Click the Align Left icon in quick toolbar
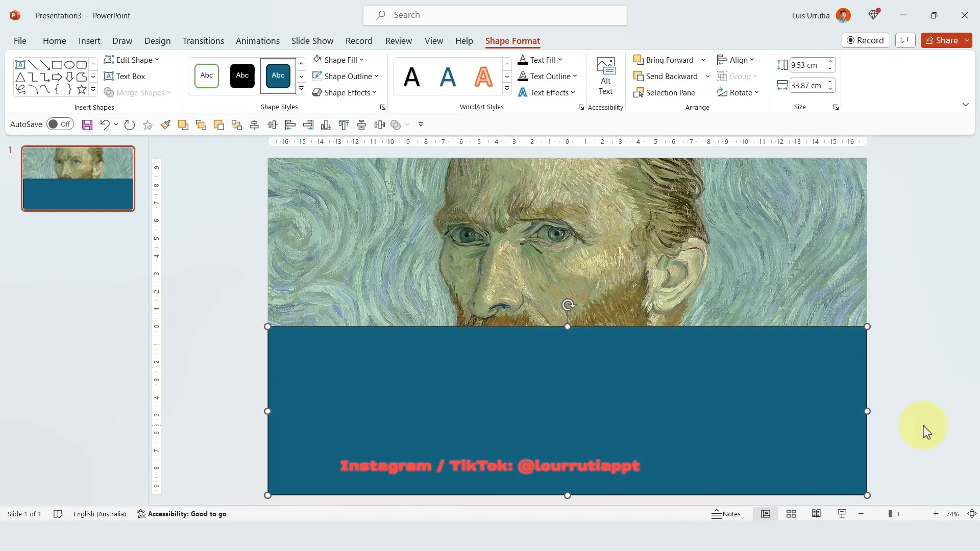This screenshot has width=980, height=551. [290, 125]
